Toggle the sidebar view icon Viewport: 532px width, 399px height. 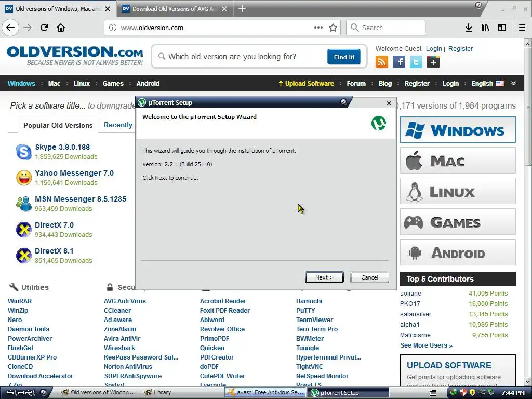click(x=502, y=28)
